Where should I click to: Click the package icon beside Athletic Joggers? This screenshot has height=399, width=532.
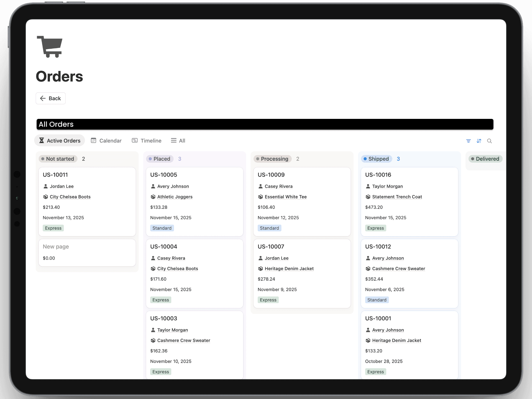click(x=153, y=197)
